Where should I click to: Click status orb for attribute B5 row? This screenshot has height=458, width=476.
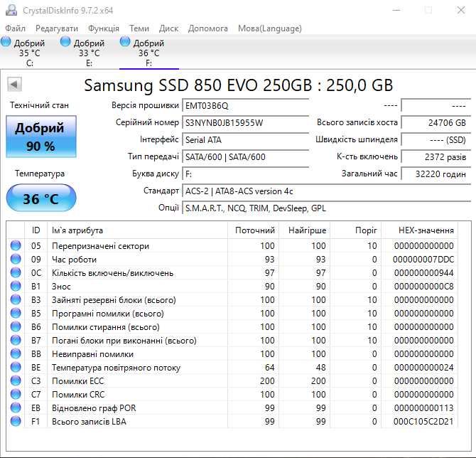[x=16, y=313]
